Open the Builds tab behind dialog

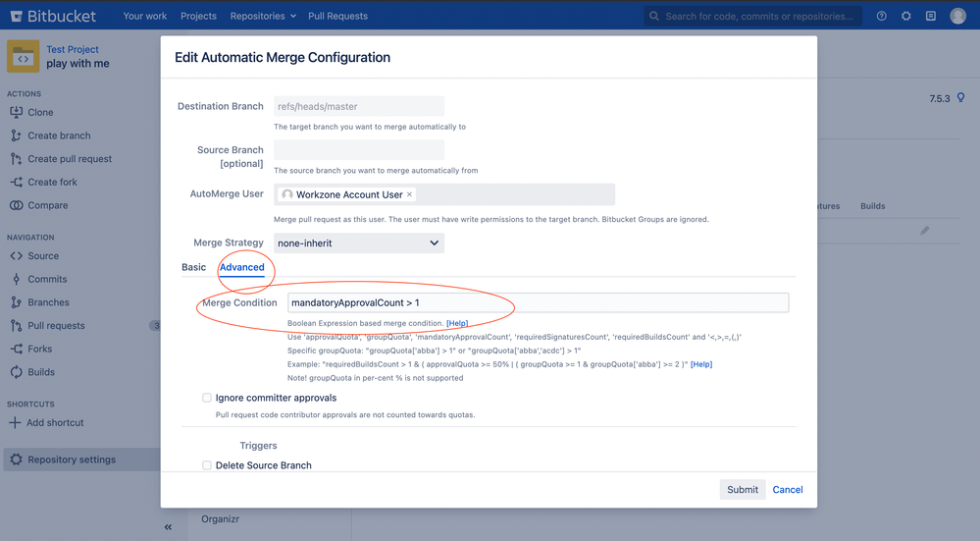tap(872, 206)
